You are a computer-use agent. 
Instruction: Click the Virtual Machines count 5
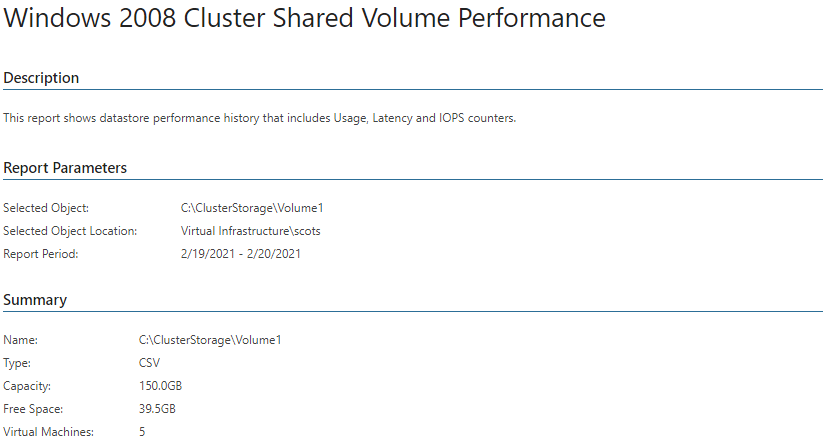[142, 432]
